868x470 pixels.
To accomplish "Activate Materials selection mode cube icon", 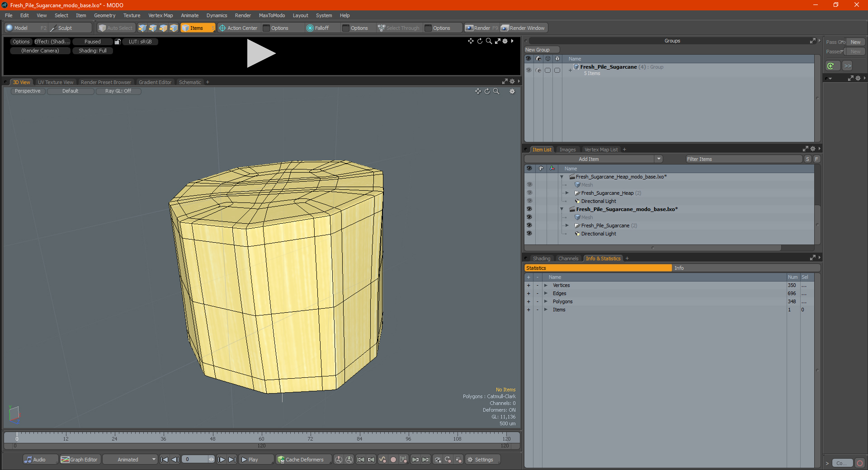I will (174, 28).
